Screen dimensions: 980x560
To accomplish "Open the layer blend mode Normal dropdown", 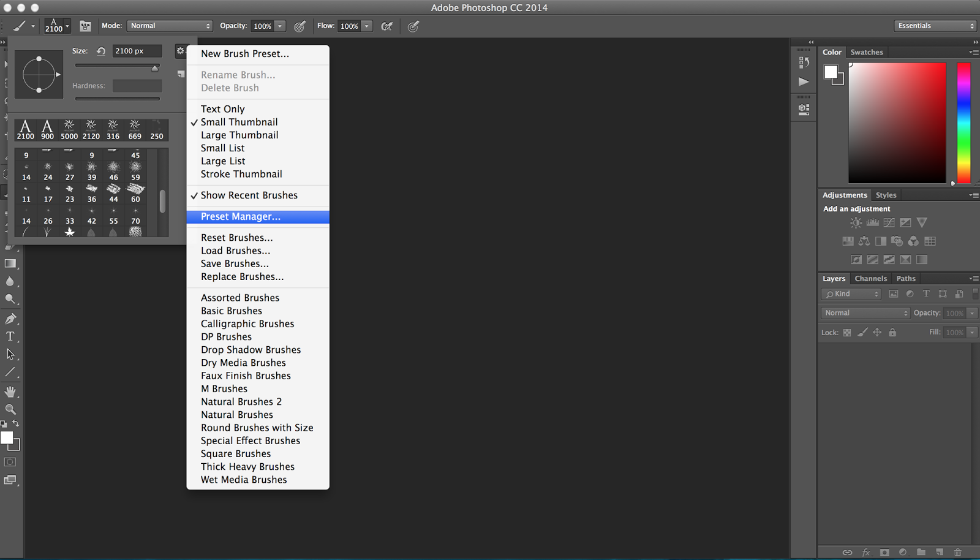I will [x=865, y=313].
